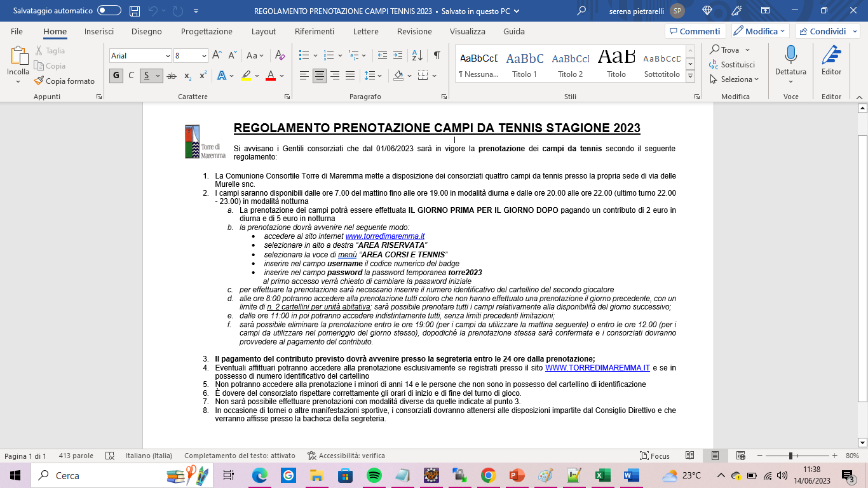Click the Copia formato paintbrush
Image resolution: width=868 pixels, height=488 pixels.
coord(64,81)
